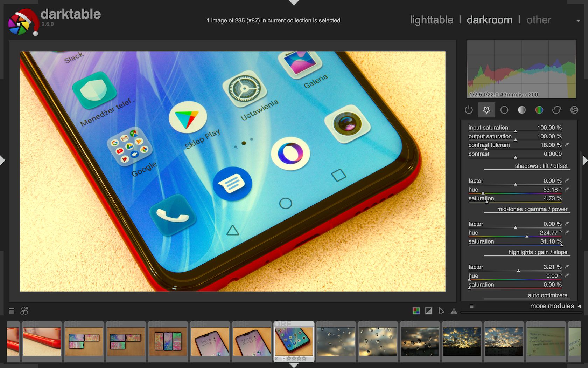Click the "auto optimizers" heading
This screenshot has width=588, height=368.
click(548, 295)
